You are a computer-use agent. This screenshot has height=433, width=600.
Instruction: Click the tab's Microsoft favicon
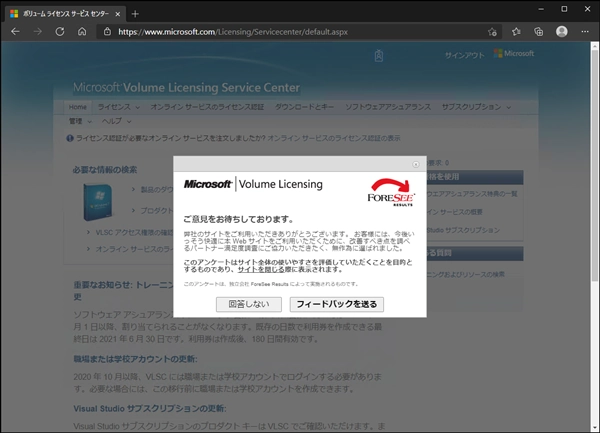pyautogui.click(x=14, y=14)
